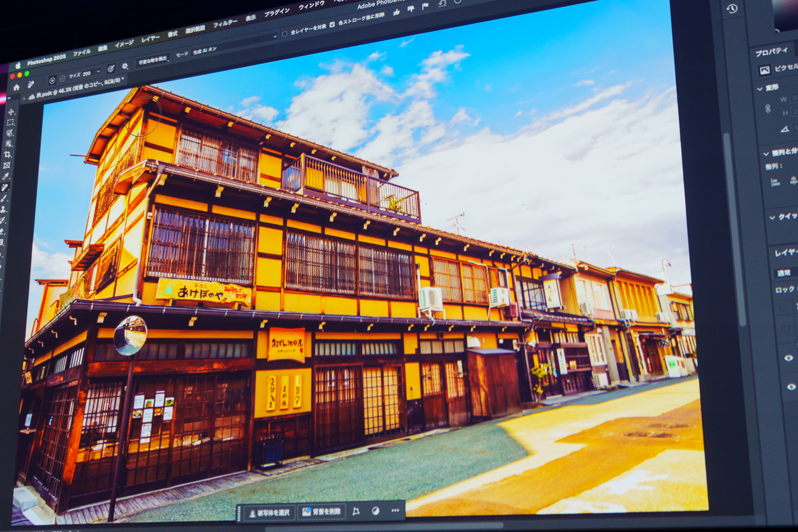Open the 選択範囲 menu
798x532 pixels.
click(195, 30)
